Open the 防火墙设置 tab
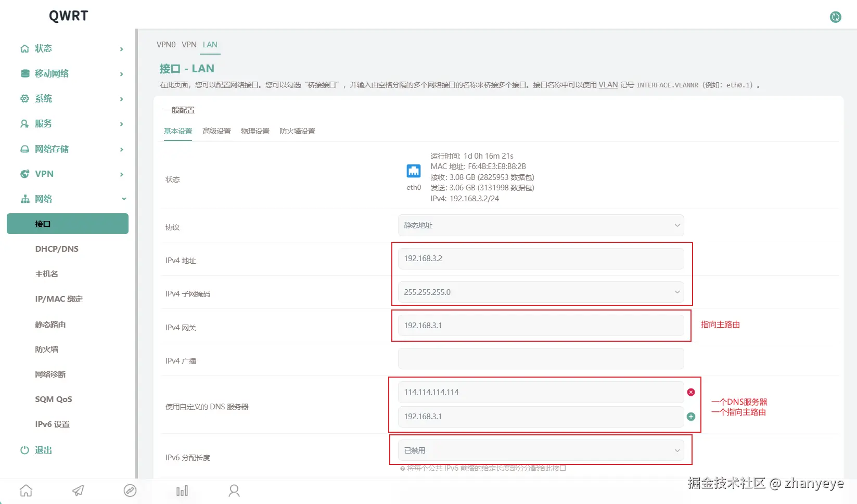 [297, 131]
